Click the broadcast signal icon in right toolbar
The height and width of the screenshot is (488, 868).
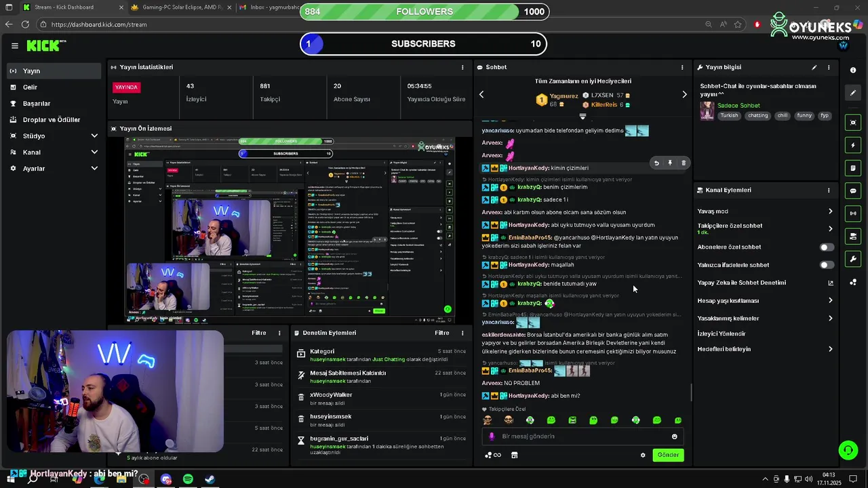(x=853, y=213)
